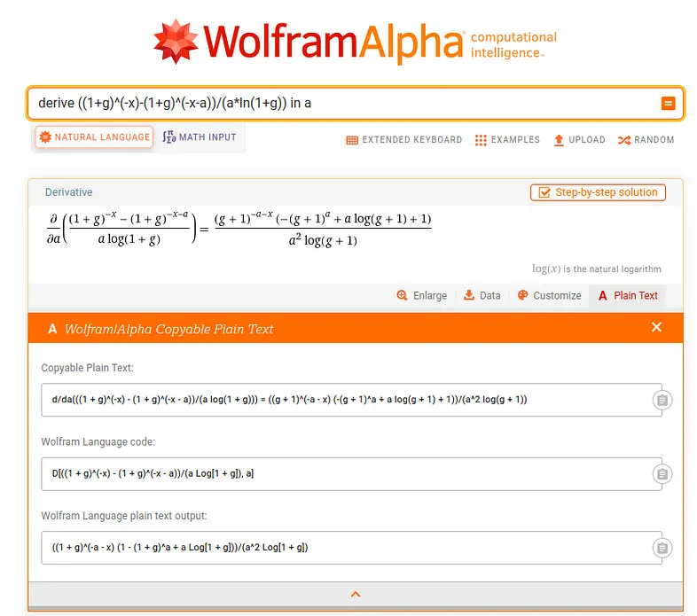
Task: Enlarge the derivative result
Action: (421, 295)
